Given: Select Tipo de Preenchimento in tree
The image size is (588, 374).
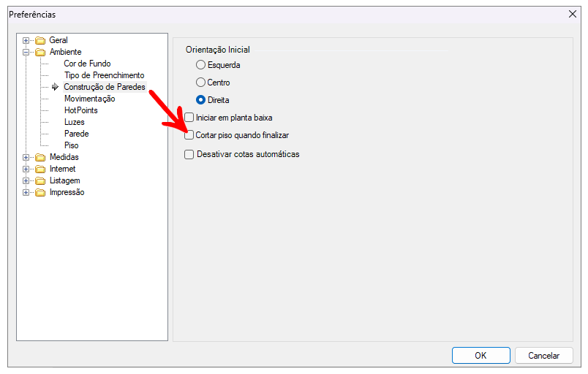Looking at the screenshot, I should [x=104, y=75].
